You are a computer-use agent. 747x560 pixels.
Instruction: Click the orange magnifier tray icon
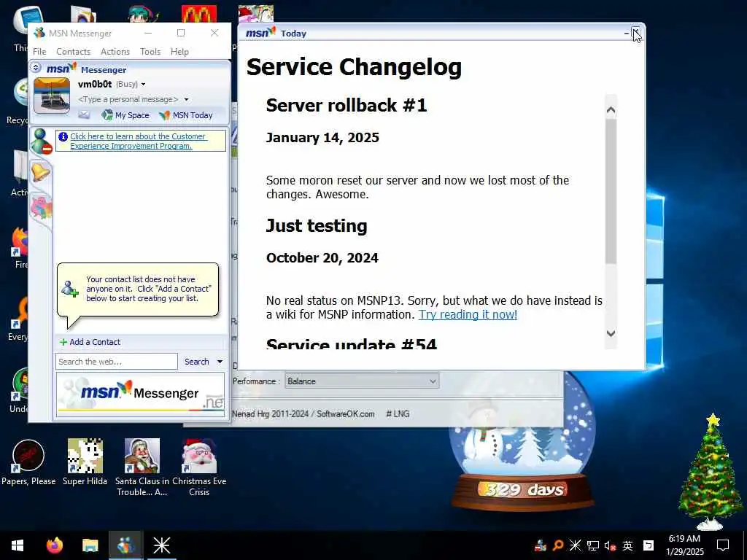coord(558,545)
